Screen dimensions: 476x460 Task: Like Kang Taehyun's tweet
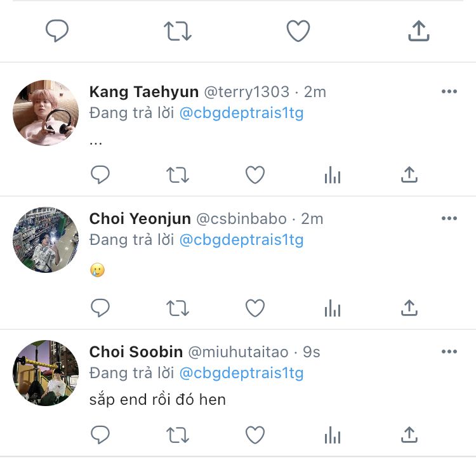coord(255,174)
